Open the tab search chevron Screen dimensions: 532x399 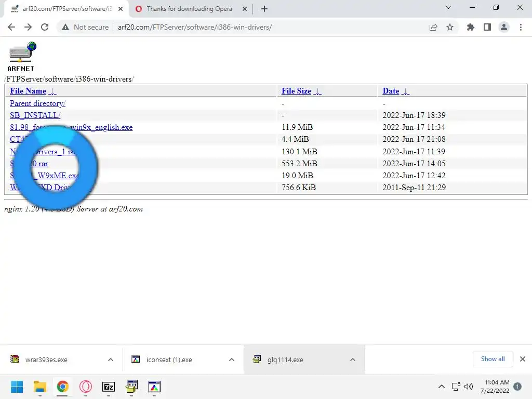(448, 7)
